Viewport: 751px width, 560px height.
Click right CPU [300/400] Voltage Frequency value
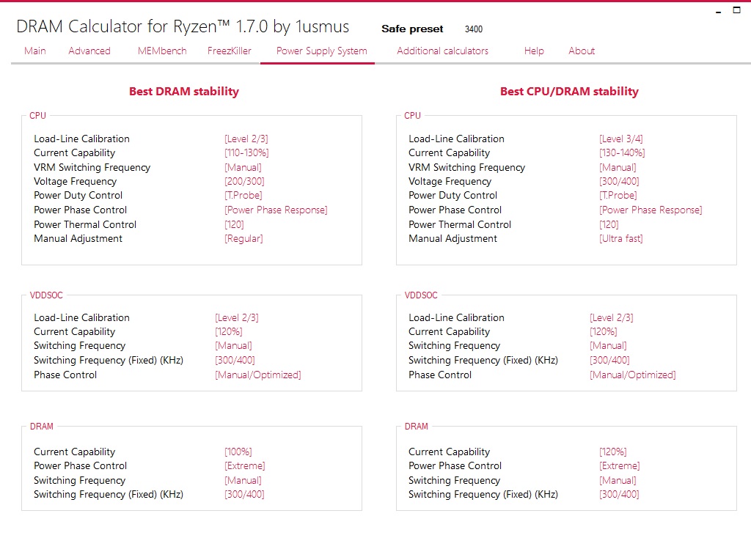619,181
